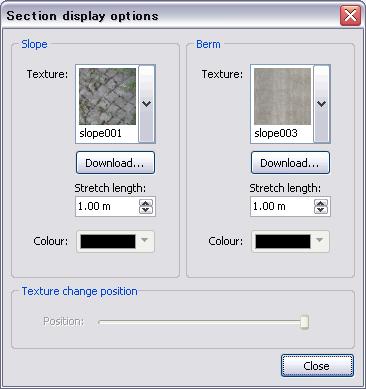Click Download button under Slope texture
The height and width of the screenshot is (389, 366).
(115, 163)
